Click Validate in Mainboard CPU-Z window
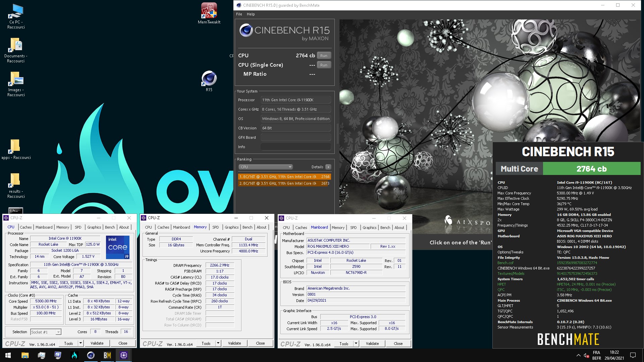This screenshot has width=644, height=362. point(372,344)
